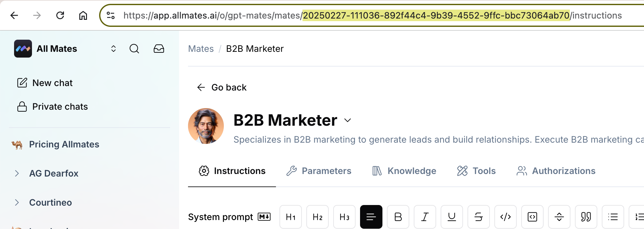The height and width of the screenshot is (229, 644).
Task: Switch to the Knowledge tab
Action: tap(404, 171)
